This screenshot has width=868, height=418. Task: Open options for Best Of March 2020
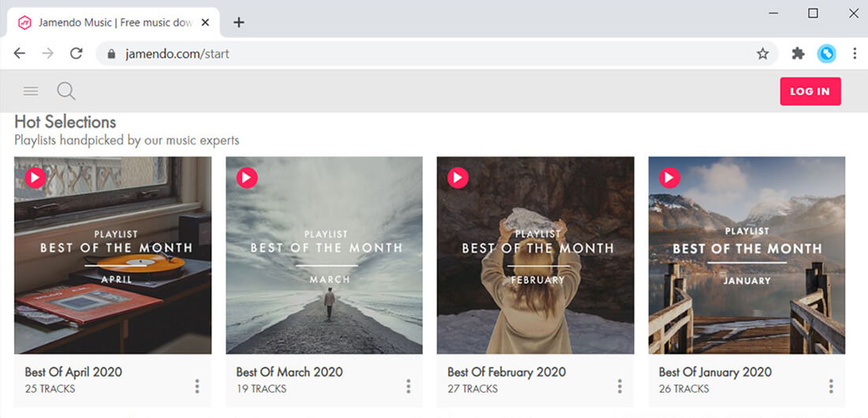coord(409,386)
